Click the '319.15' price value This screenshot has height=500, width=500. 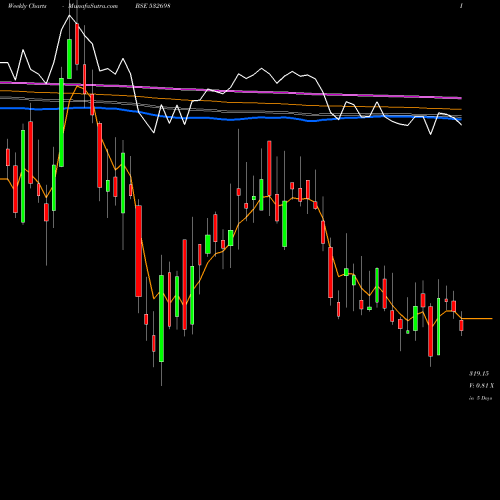(x=479, y=373)
